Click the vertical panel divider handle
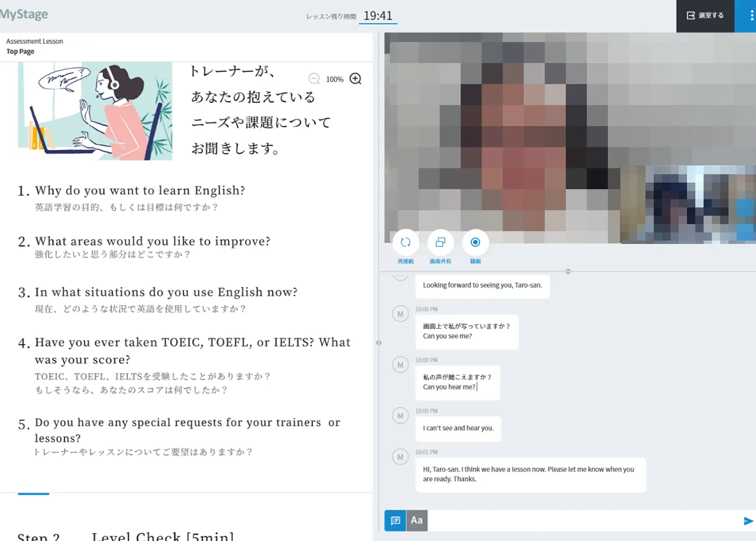756x541 pixels. (378, 343)
